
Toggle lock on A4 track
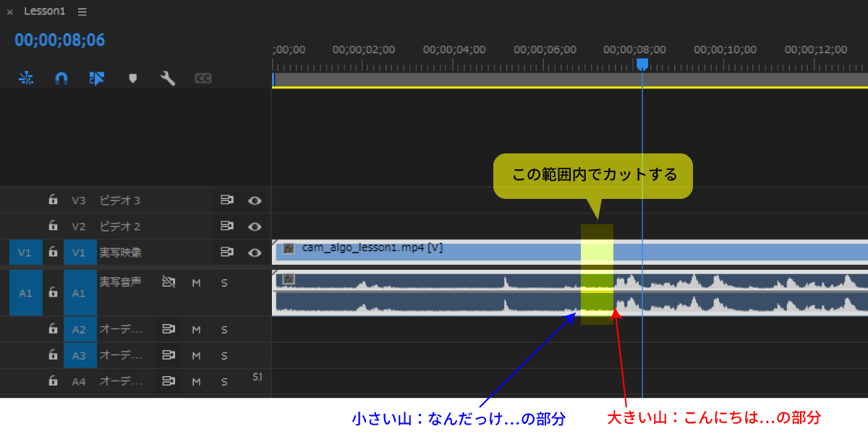coord(53,381)
